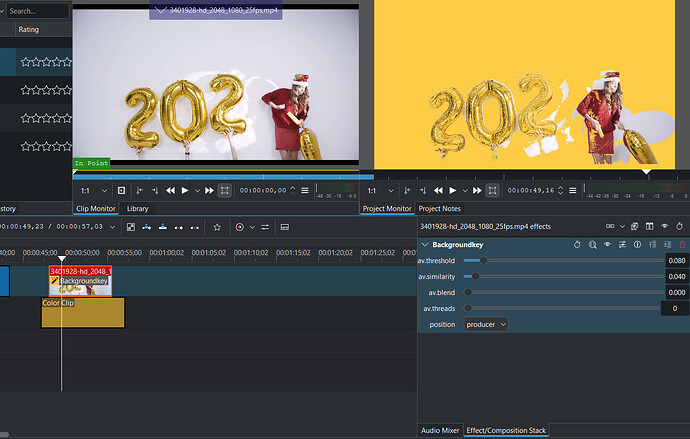The width and height of the screenshot is (690, 439).
Task: Open play options arrow in Project Monitor
Action: coord(465,191)
